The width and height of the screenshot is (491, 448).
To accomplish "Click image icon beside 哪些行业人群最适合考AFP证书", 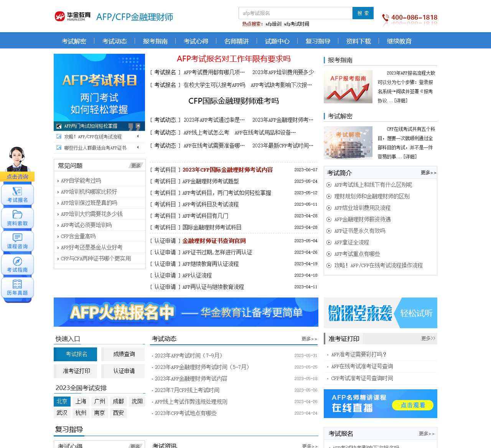I will coord(59,147).
